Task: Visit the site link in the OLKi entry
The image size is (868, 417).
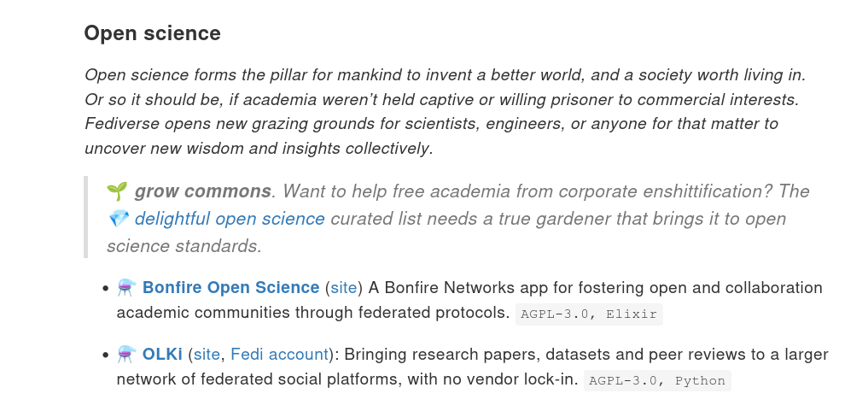Action: [207, 355]
